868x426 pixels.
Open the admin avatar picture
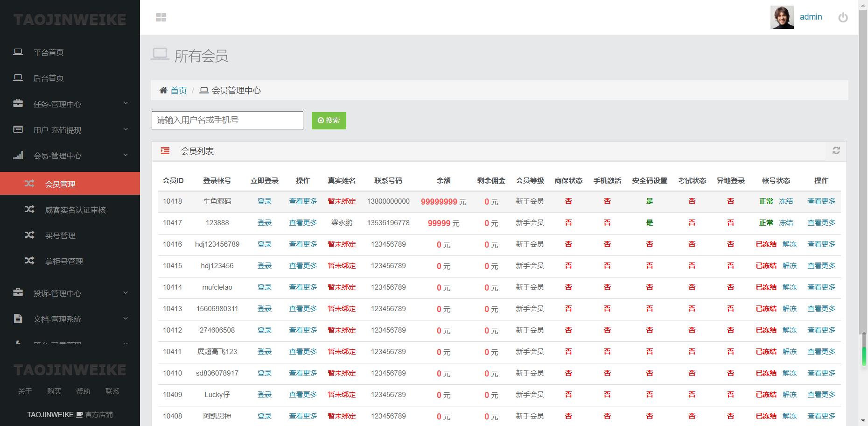pyautogui.click(x=782, y=17)
